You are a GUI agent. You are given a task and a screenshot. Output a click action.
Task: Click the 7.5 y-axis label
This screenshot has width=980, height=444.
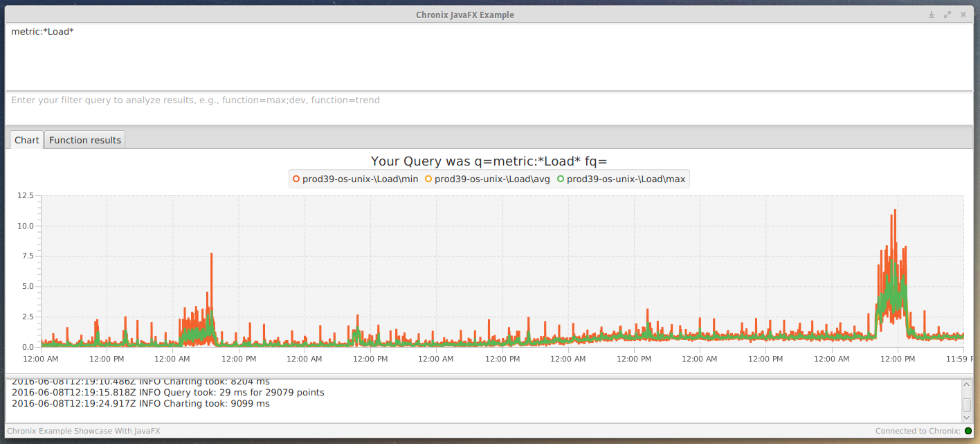(x=28, y=256)
